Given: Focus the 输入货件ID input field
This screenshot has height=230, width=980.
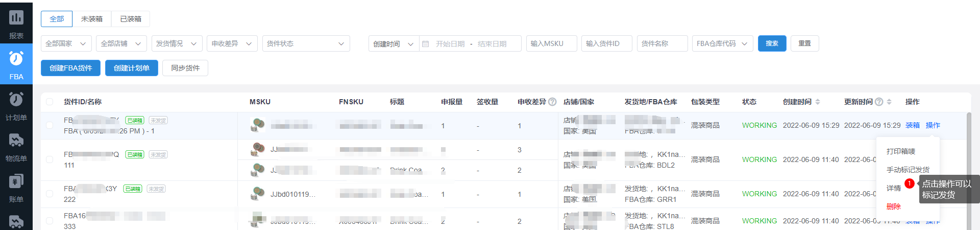Looking at the screenshot, I should [x=607, y=43].
